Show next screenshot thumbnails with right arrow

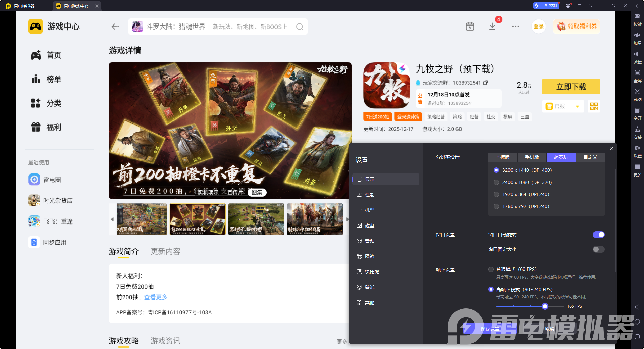click(x=347, y=219)
